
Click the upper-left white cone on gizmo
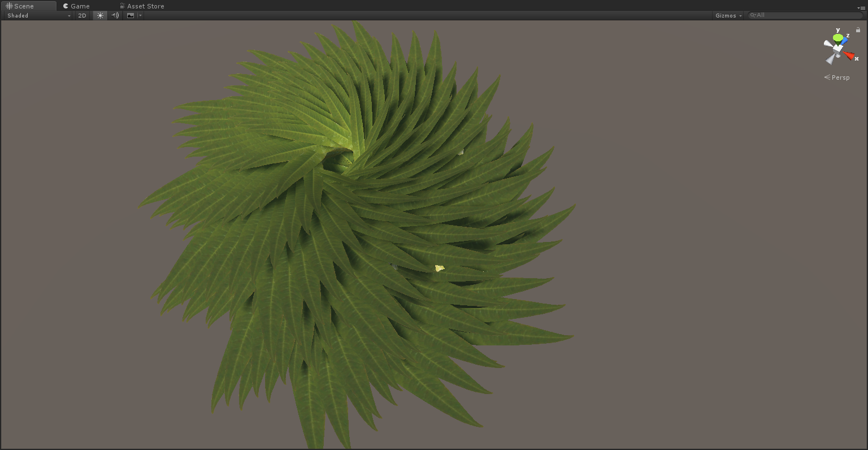click(828, 44)
